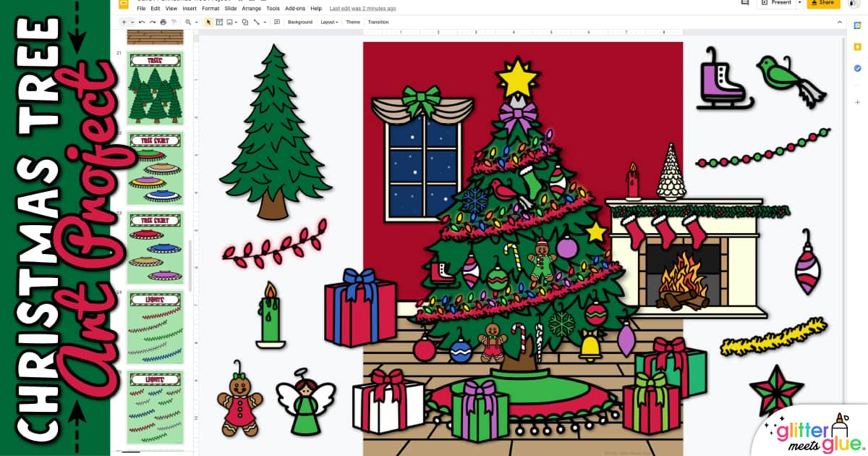Open the Insert image tool
The width and height of the screenshot is (868, 456).
tap(230, 22)
